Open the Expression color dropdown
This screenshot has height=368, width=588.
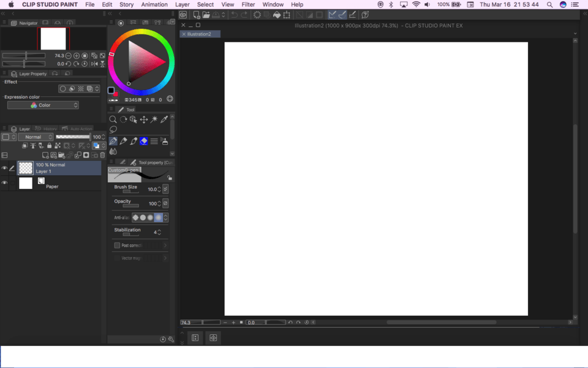42,104
